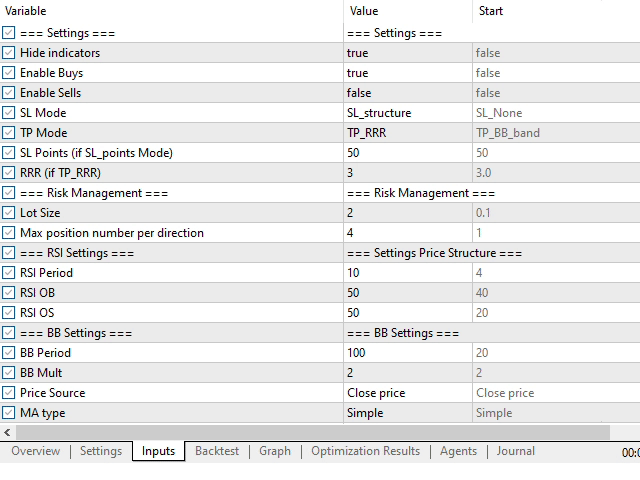Open the Price Source value Close price
This screenshot has height=480, width=640.
408,393
